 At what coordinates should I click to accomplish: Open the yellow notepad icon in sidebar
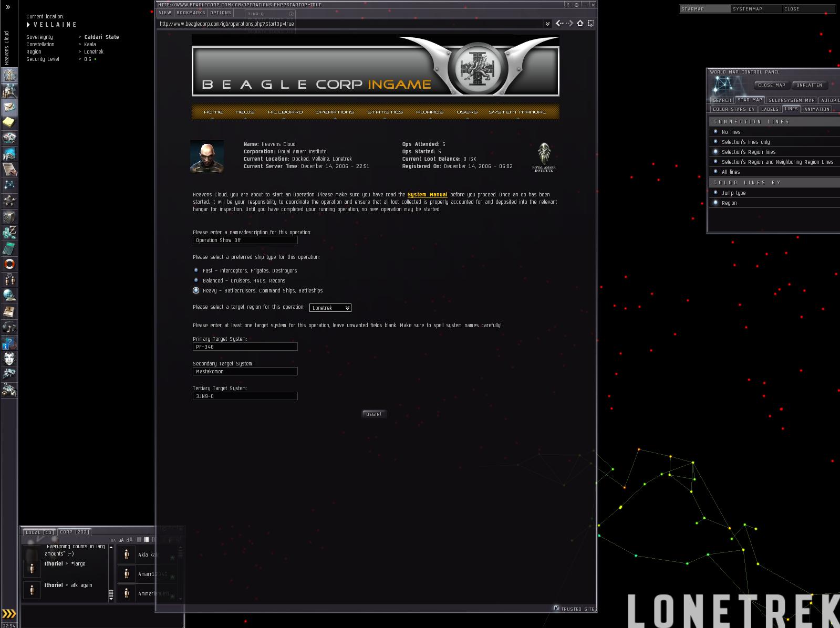pyautogui.click(x=9, y=122)
